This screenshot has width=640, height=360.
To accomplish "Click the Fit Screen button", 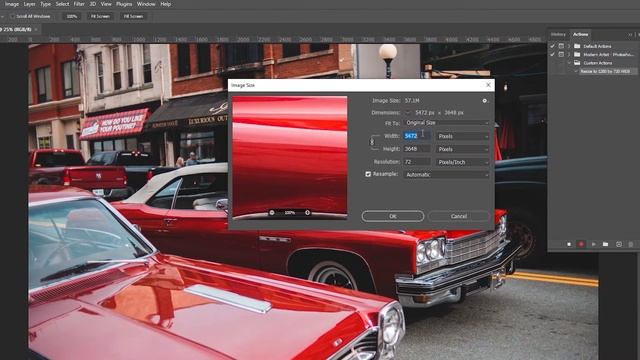I will pyautogui.click(x=100, y=16).
